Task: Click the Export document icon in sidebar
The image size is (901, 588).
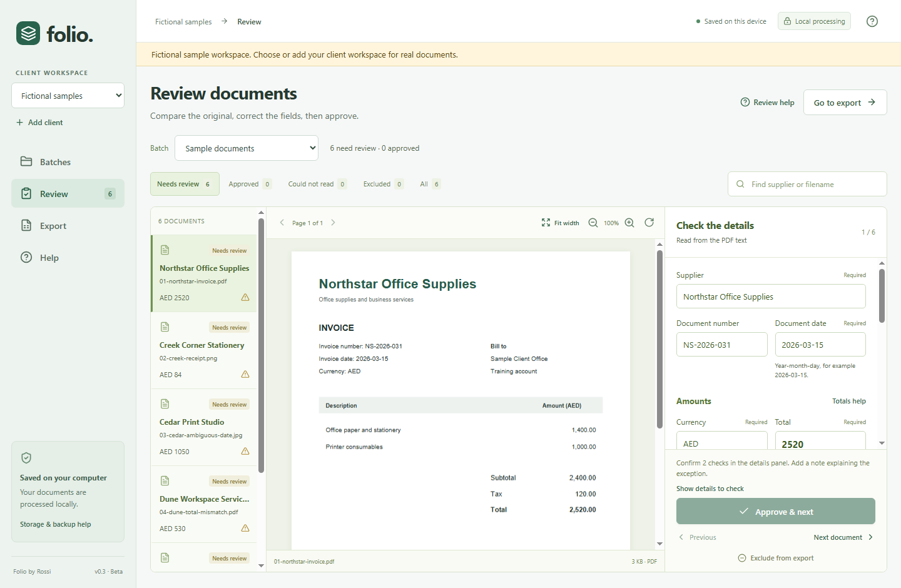Action: (x=26, y=225)
